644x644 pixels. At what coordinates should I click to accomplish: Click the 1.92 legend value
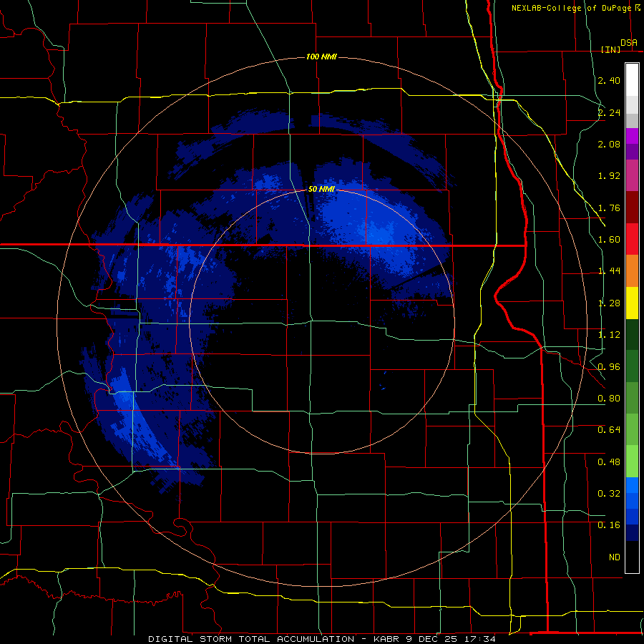click(609, 176)
